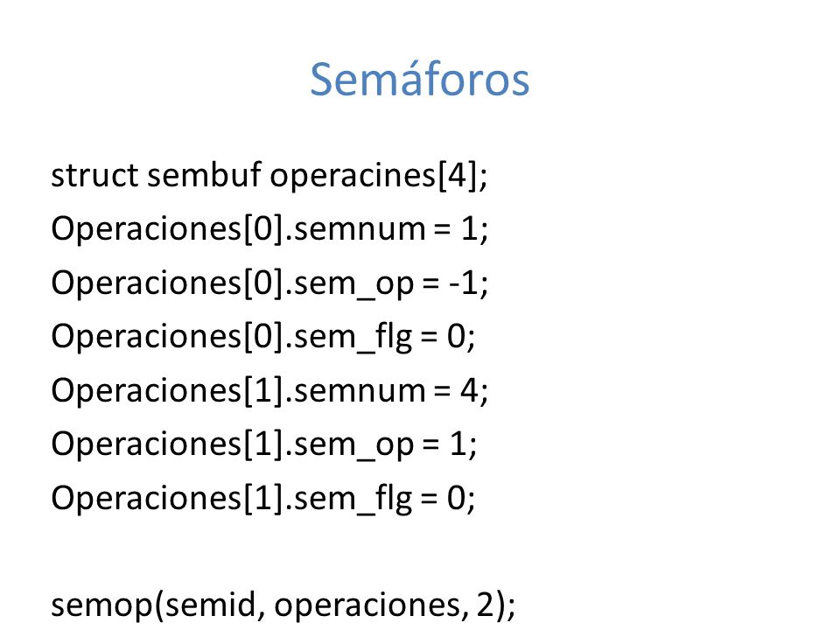Click the Semáforos slide title

(419, 80)
